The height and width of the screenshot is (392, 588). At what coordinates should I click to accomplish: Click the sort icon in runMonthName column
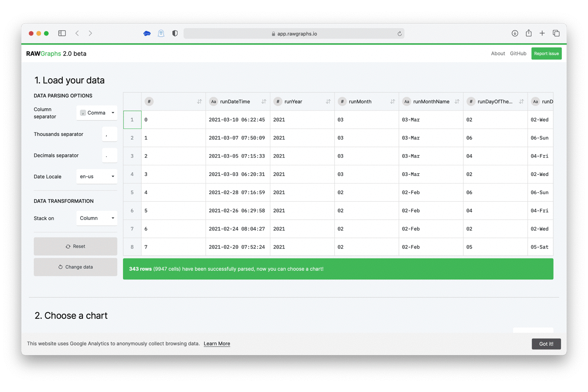457,102
